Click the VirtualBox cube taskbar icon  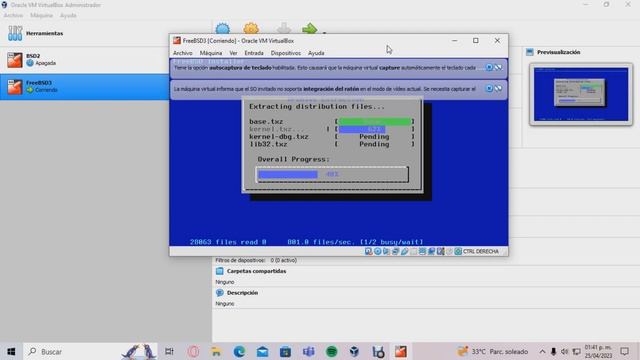click(x=354, y=351)
